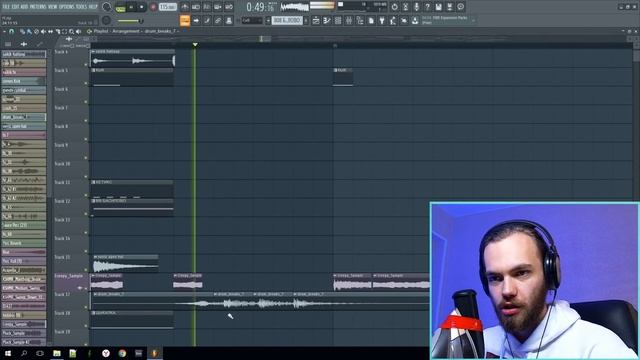Toggle the record button
This screenshot has width=640, height=360.
pyautogui.click(x=153, y=7)
